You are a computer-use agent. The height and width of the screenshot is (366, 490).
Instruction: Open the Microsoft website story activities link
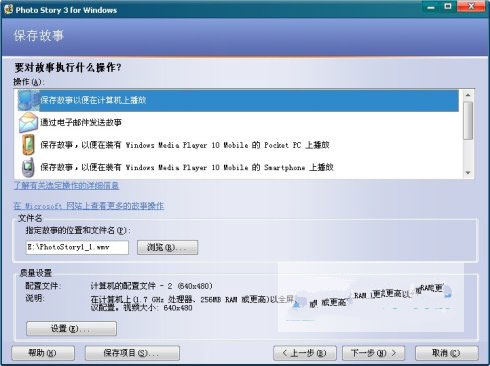pyautogui.click(x=89, y=206)
